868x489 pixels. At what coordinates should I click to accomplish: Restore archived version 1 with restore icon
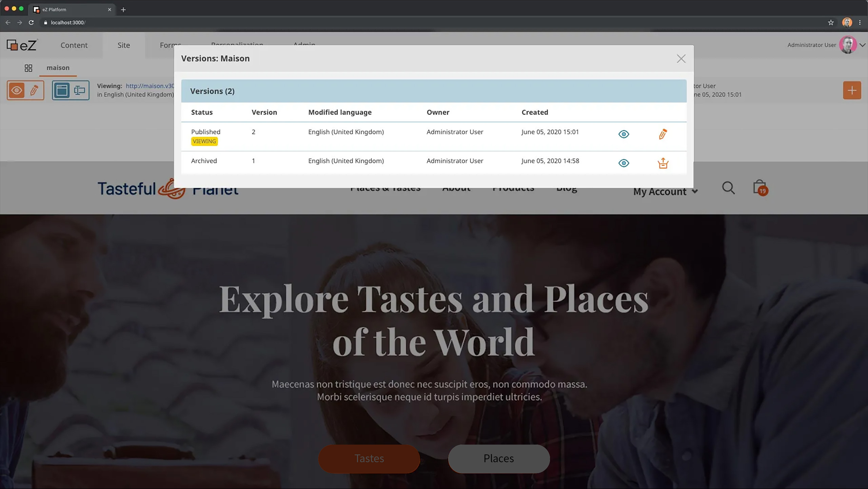click(663, 163)
